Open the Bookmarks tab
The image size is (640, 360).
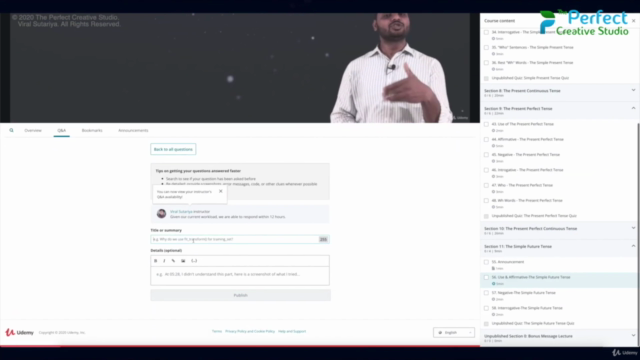point(92,131)
